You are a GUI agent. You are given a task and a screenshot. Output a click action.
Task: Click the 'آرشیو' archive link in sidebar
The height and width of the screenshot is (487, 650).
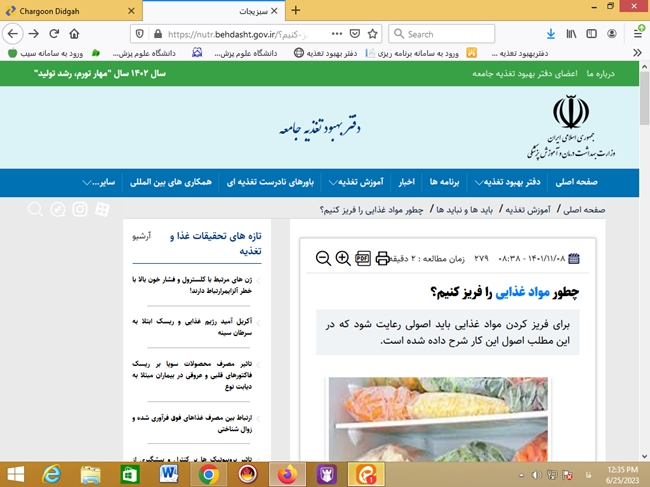(142, 237)
